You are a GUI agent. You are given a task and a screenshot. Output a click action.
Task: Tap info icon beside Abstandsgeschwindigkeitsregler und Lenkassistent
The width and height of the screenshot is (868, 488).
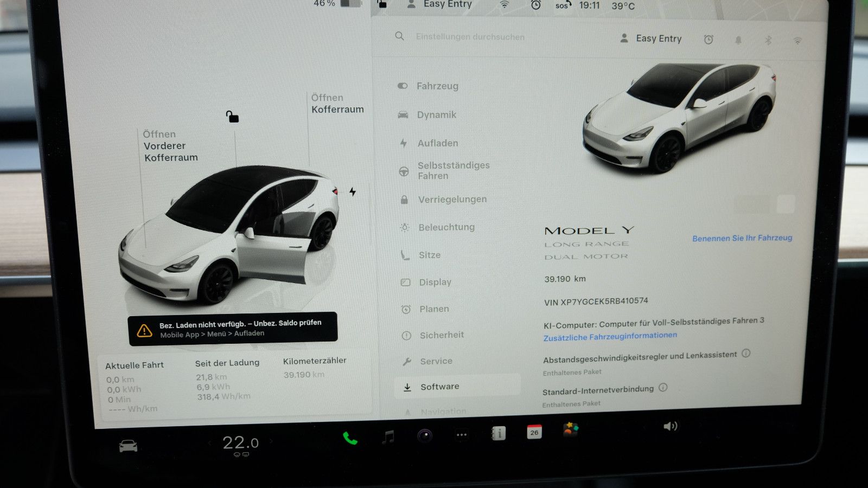(746, 354)
